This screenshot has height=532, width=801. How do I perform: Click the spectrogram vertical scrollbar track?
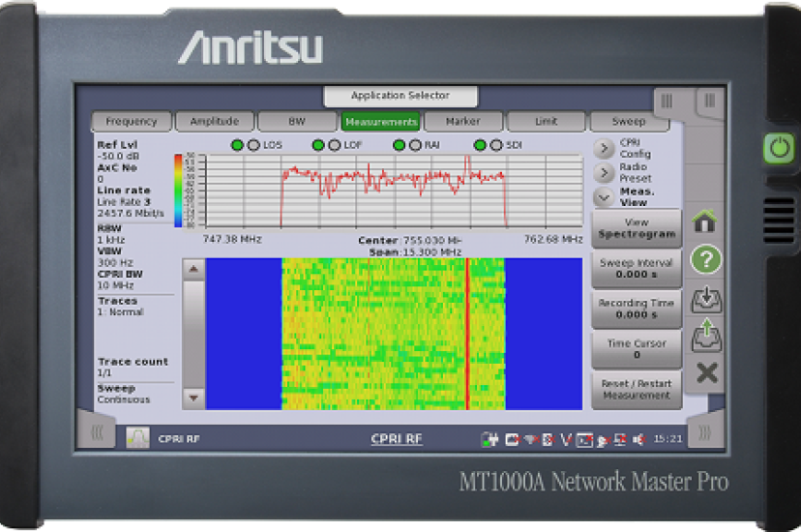[193, 334]
